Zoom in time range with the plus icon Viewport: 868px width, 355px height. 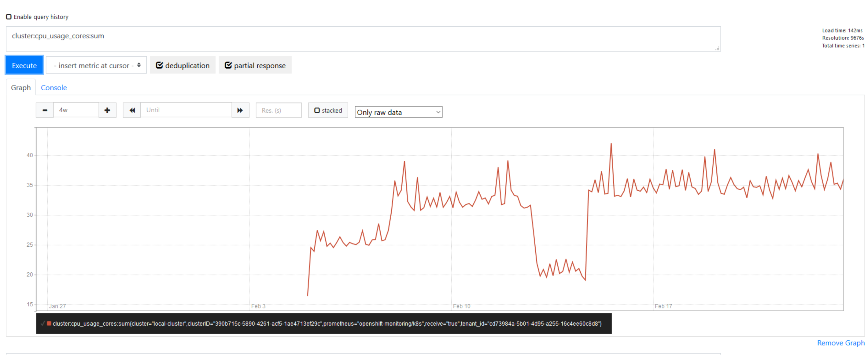[x=107, y=110]
